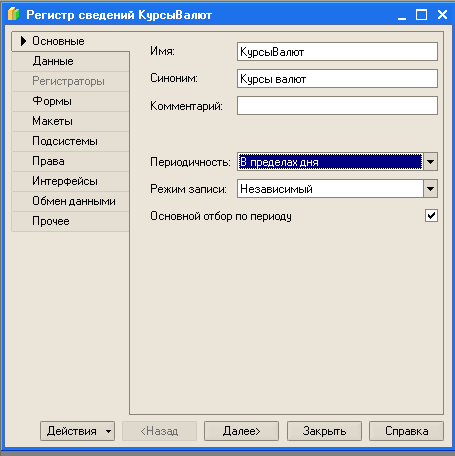Toggle Основной отбор по периоду checkbox
This screenshot has width=455, height=456.
coord(431,216)
